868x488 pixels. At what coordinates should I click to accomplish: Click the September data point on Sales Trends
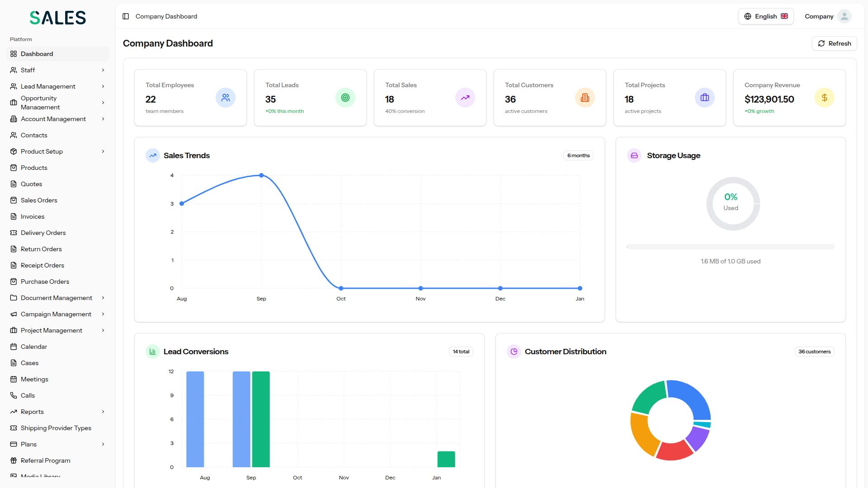coord(261,176)
